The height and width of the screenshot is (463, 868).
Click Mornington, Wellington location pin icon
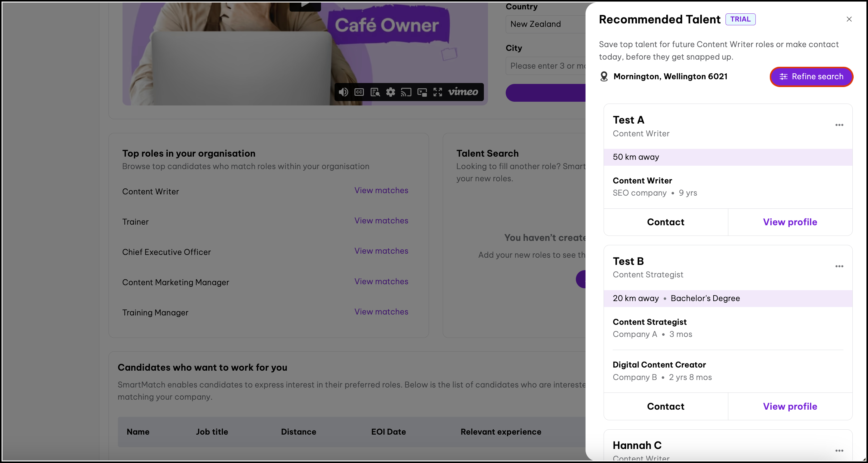(604, 76)
